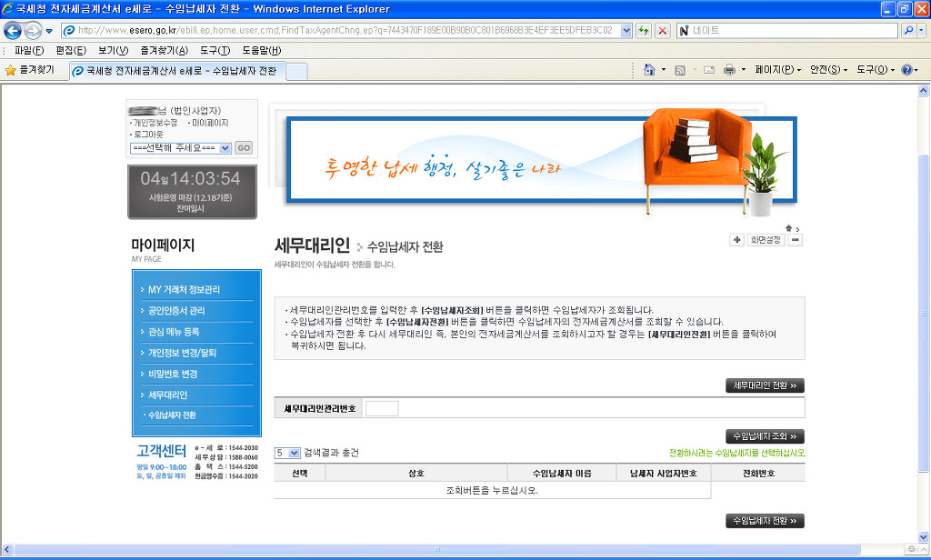
Task: Open the search provider dropdown arrow
Action: (922, 30)
